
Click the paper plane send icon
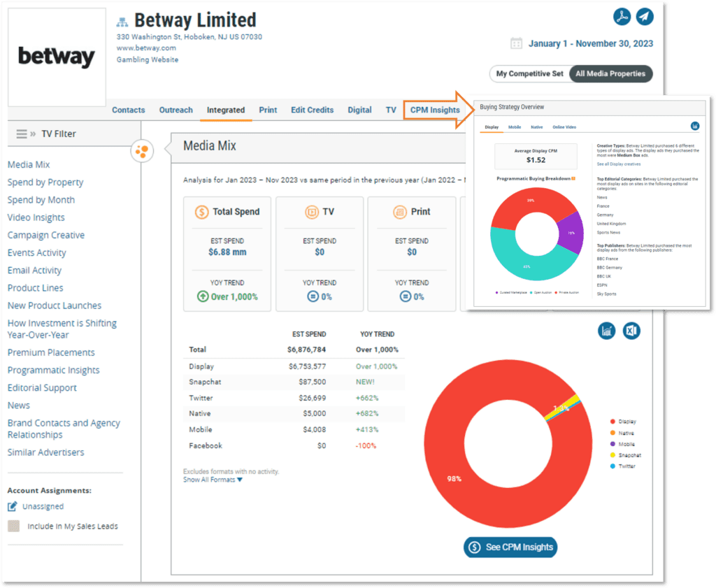point(644,17)
